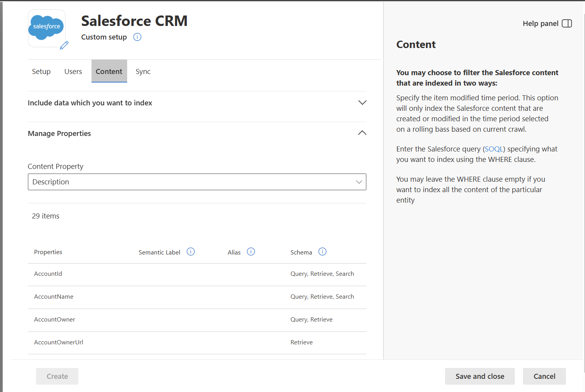Click the Create button
This screenshot has height=392, width=585.
[57, 376]
